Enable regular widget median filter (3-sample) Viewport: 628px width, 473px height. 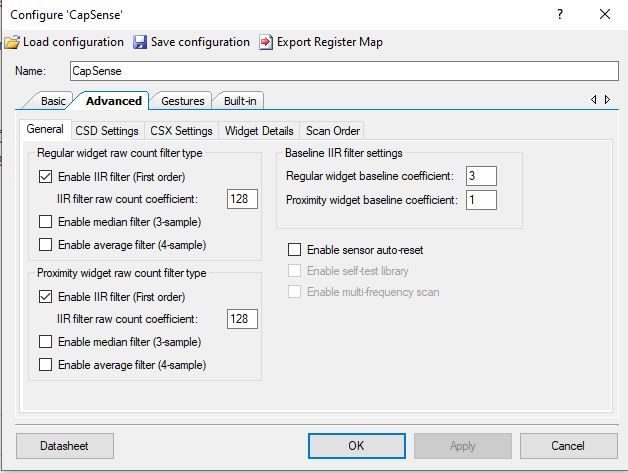[x=45, y=221]
